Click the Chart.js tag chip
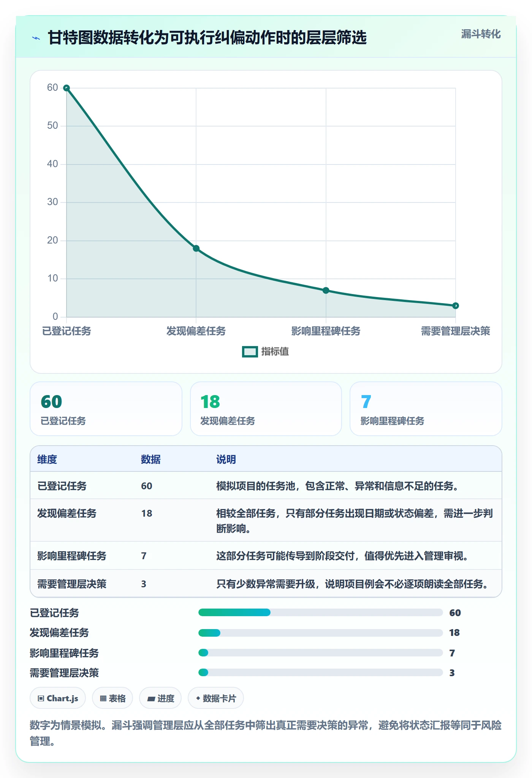The width and height of the screenshot is (532, 778). tap(58, 698)
